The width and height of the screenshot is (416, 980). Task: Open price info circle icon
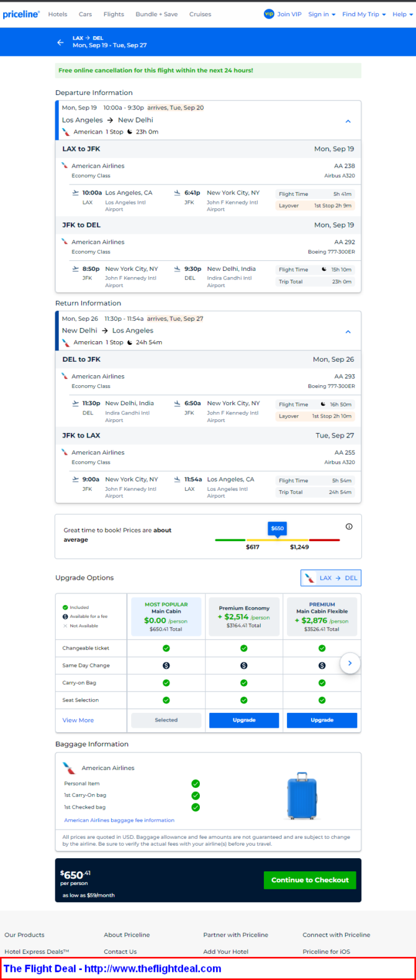pyautogui.click(x=349, y=526)
